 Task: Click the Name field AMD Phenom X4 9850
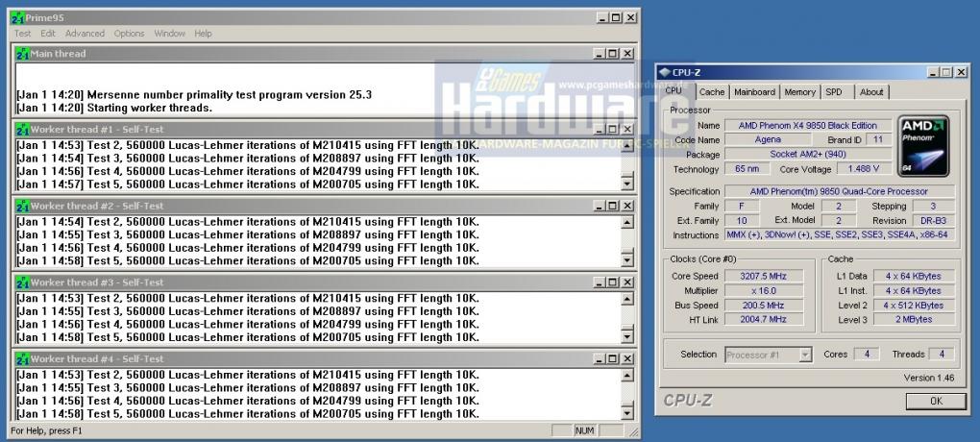coord(807,125)
